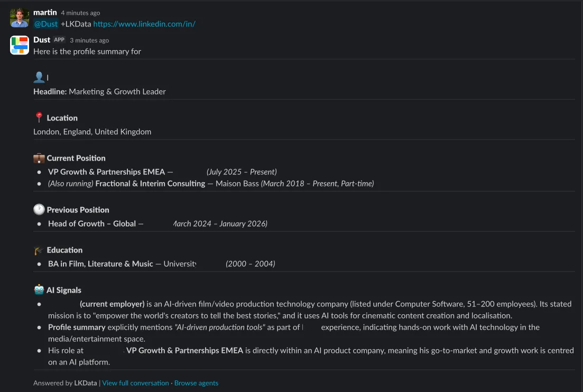Click 'Fractional & Interim Consulting' text
This screenshot has width=583, height=392.
point(150,183)
